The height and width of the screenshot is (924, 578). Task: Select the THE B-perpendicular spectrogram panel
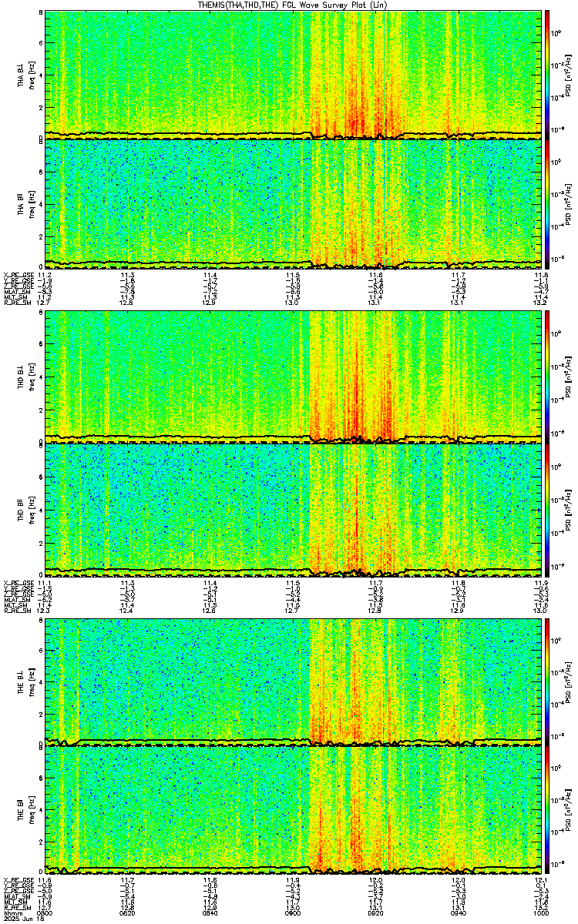pyautogui.click(x=293, y=681)
